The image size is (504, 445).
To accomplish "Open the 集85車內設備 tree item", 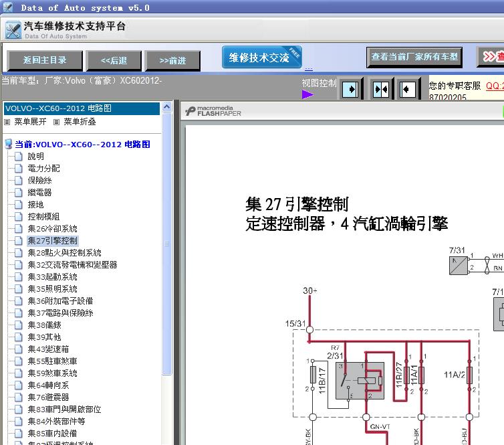I will [x=52, y=434].
